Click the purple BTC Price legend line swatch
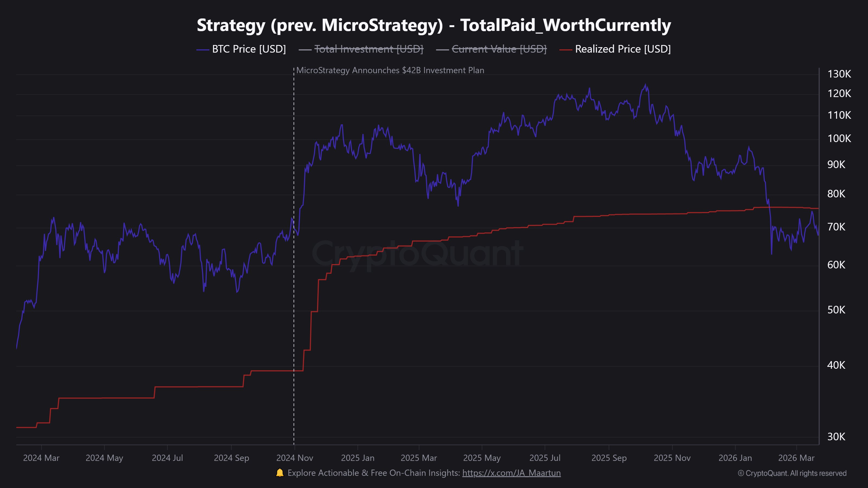The width and height of the screenshot is (868, 488). pos(203,50)
